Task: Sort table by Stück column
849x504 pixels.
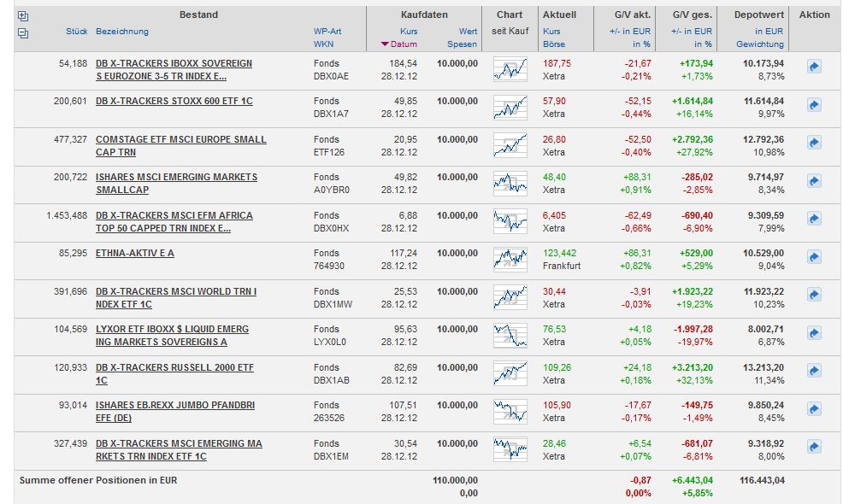Action: [77, 32]
